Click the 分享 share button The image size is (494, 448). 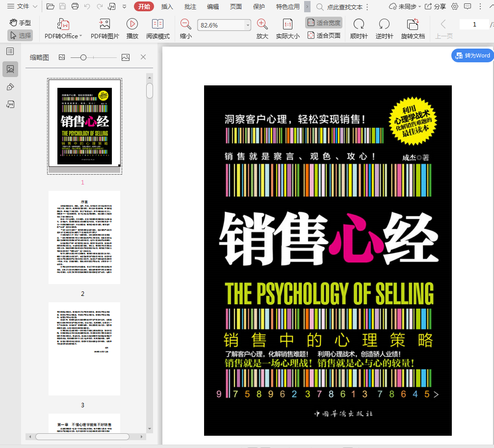[x=435, y=6]
